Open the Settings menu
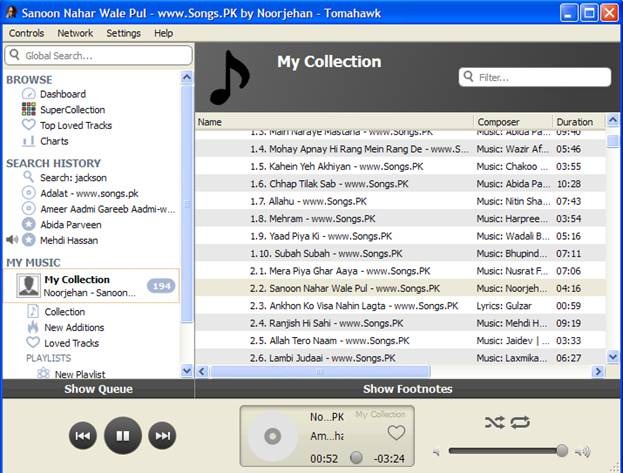Viewport: 623px width, 473px height. pos(123,33)
